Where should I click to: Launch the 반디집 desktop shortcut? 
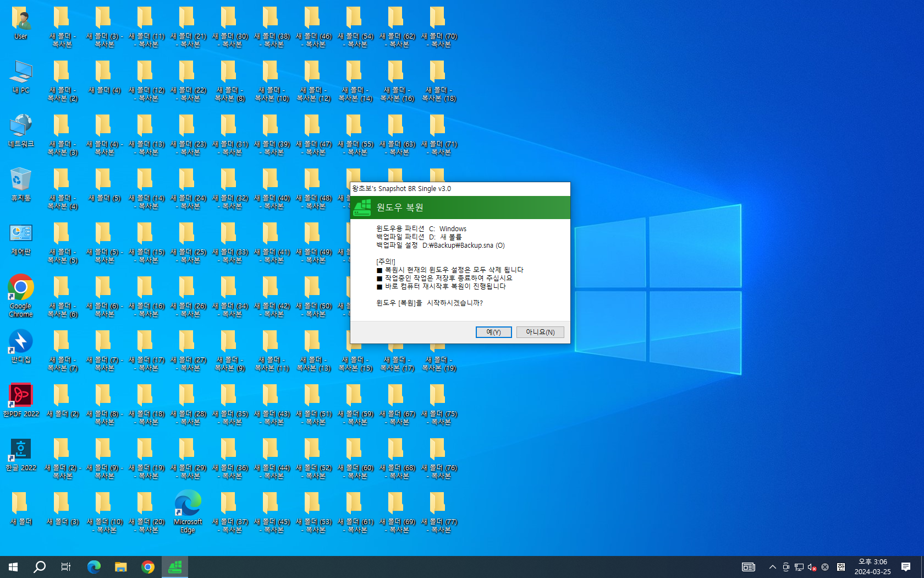tap(21, 347)
